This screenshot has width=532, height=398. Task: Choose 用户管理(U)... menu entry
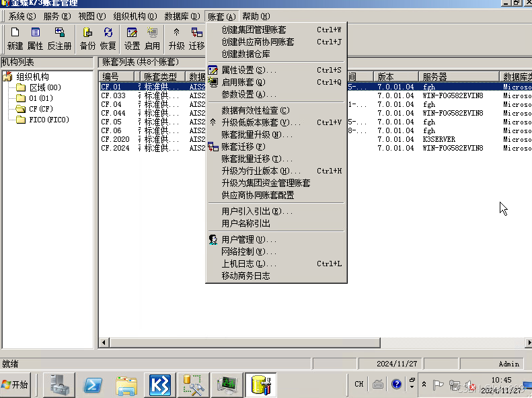pos(276,240)
